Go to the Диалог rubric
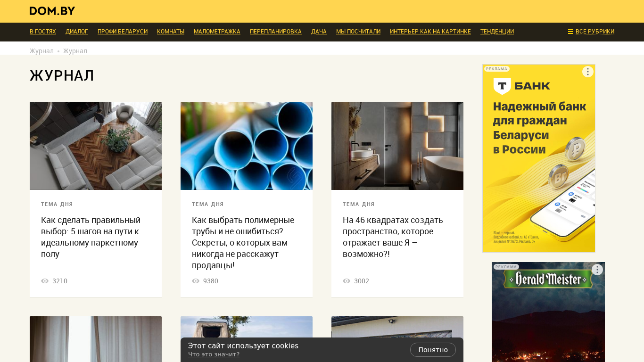Screen dimensions: 644x362 [x=77, y=32]
